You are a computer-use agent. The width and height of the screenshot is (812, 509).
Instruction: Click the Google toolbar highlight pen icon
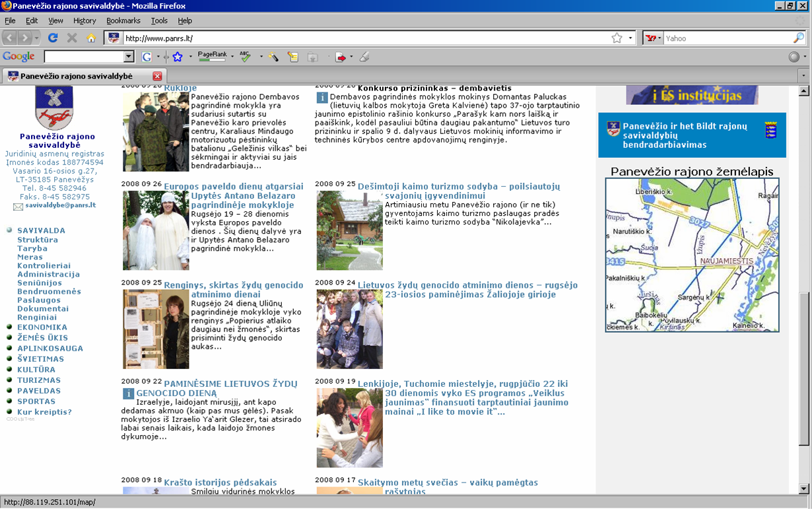pyautogui.click(x=364, y=57)
